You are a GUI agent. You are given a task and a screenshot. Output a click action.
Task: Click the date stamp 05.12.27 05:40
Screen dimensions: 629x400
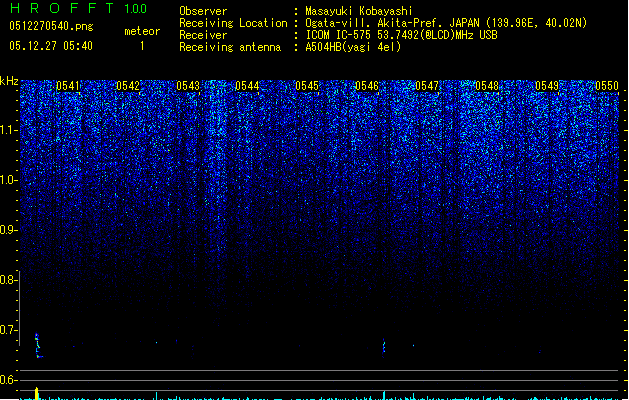click(51, 46)
